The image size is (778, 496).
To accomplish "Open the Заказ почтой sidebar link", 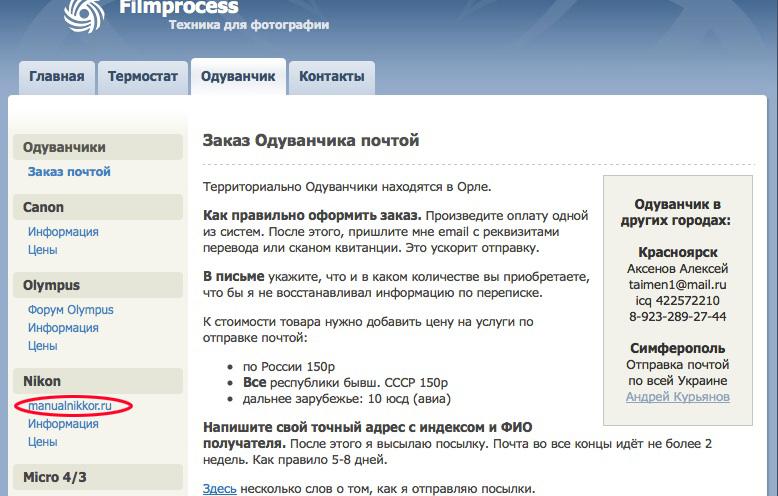I will coord(69,172).
